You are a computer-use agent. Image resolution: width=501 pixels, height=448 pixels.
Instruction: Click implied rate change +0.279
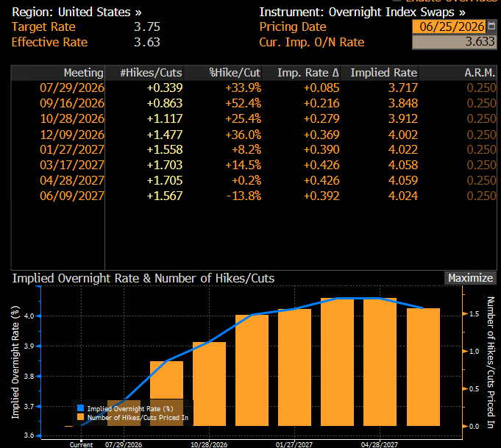[321, 119]
